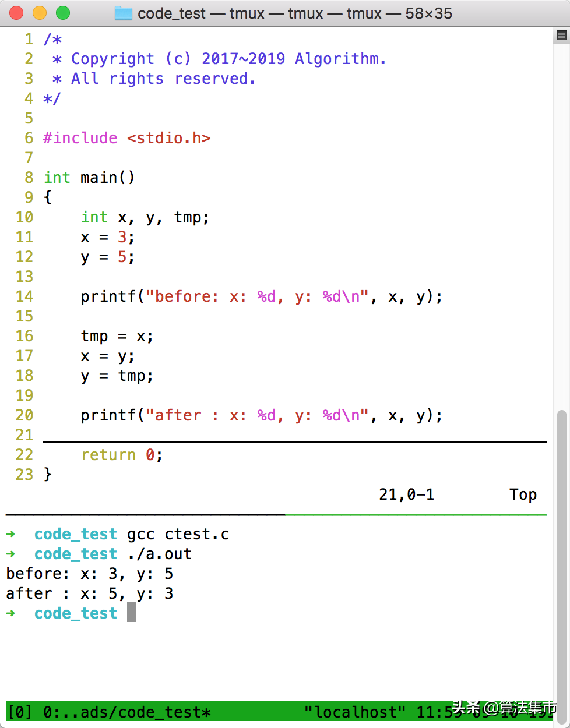Screen dimensions: 570x728
Task: Click the 'All rights reserved.' comment line
Action: pos(154,79)
